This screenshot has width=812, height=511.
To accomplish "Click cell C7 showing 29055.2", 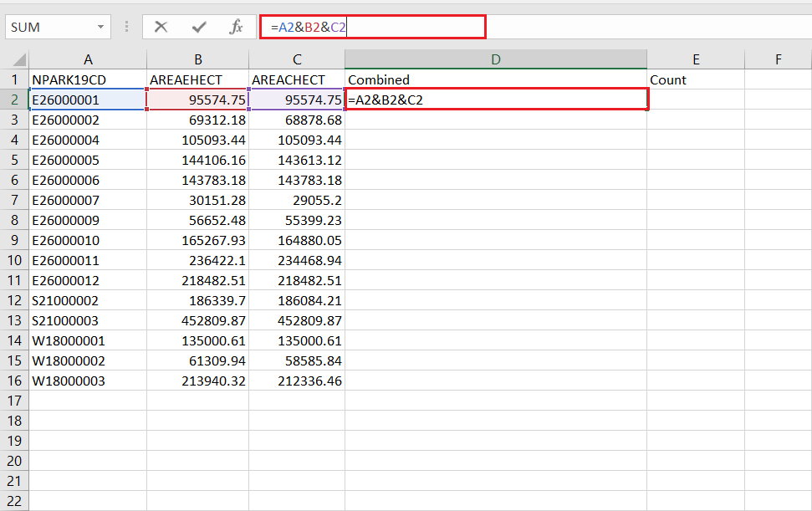I will pos(297,200).
